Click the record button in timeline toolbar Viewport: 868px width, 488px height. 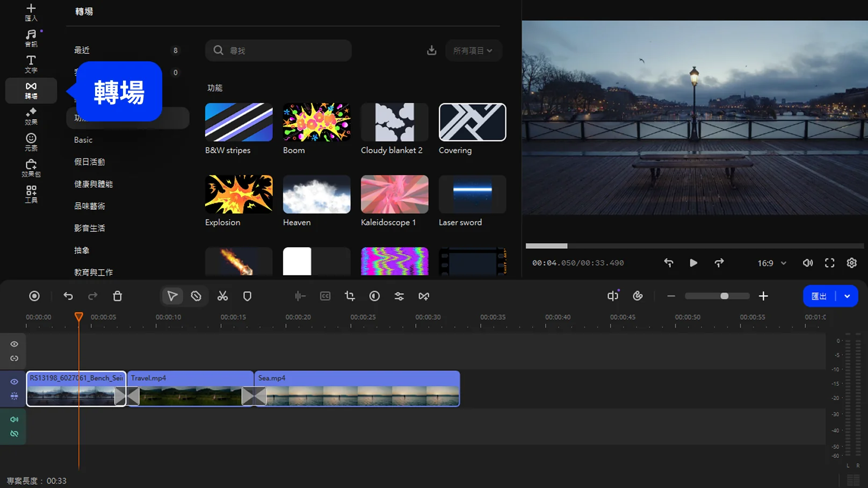pos(34,296)
